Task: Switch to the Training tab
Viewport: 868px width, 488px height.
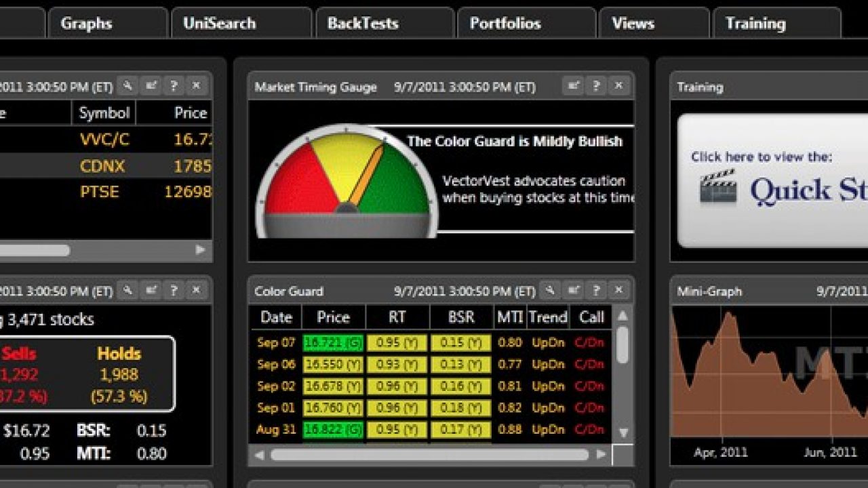Action: (x=776, y=23)
